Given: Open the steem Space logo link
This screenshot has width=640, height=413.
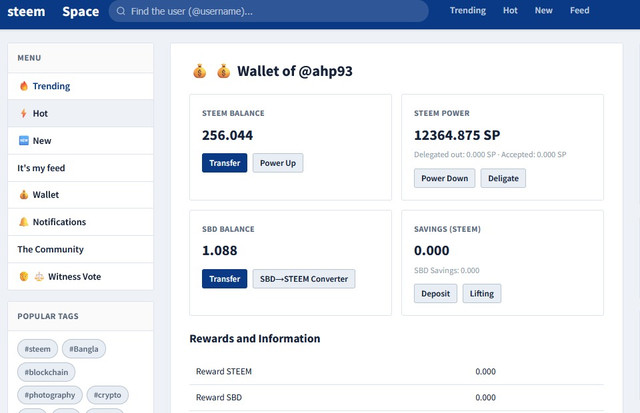Looking at the screenshot, I should 53,11.
